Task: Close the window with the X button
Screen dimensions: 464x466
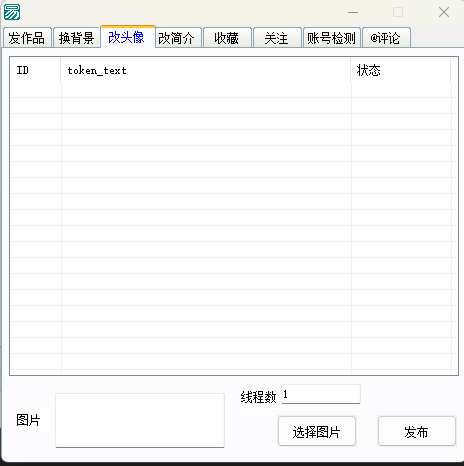Action: point(444,12)
